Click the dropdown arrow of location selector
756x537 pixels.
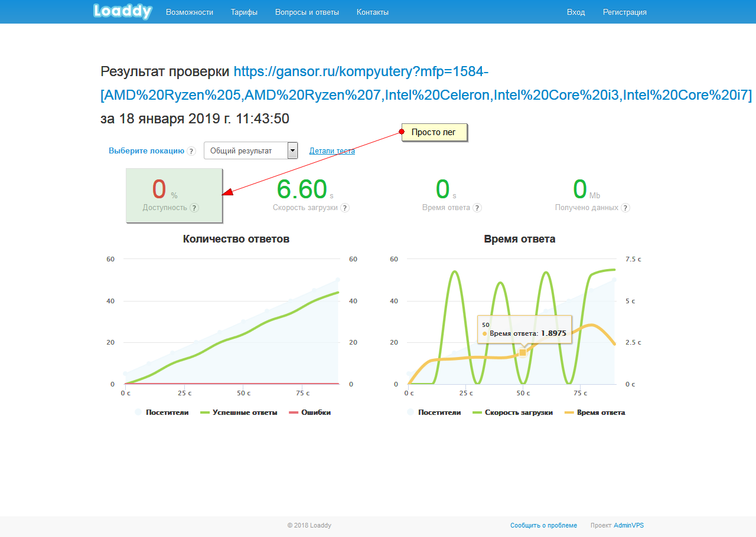[292, 151]
